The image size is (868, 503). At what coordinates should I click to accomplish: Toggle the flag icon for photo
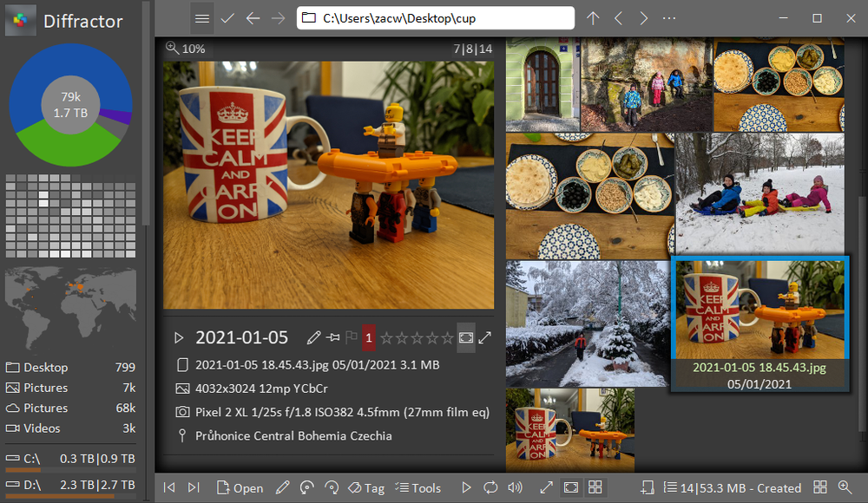351,337
